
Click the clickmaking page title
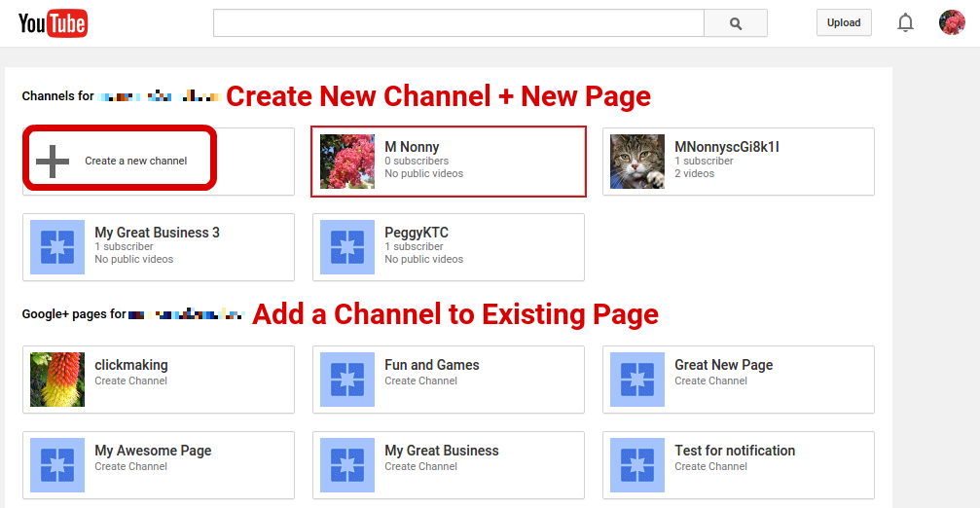tap(131, 365)
